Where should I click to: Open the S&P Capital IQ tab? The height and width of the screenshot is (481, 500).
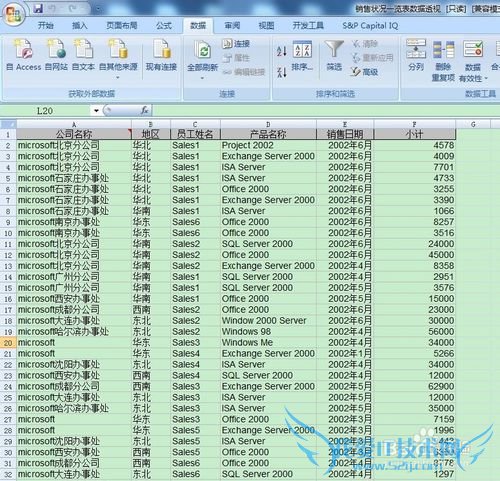click(x=370, y=26)
